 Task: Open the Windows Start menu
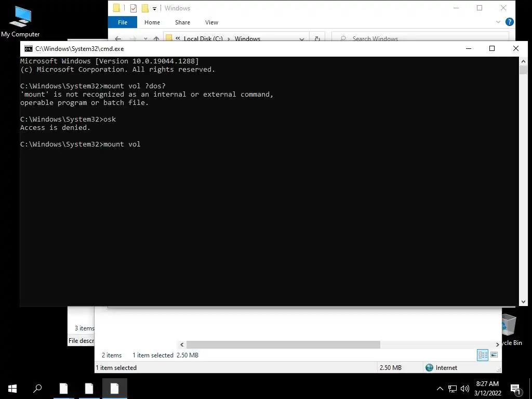coord(12,389)
